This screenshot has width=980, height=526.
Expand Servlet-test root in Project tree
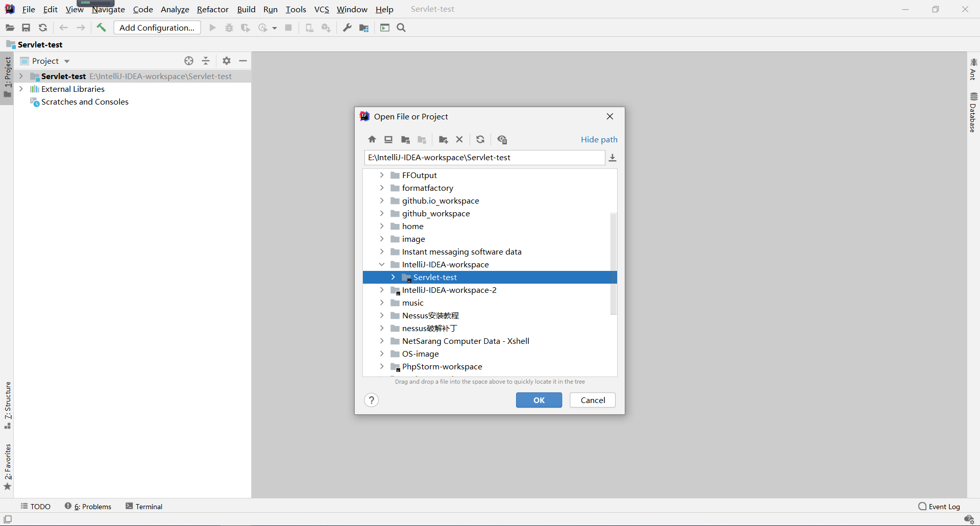coord(21,76)
